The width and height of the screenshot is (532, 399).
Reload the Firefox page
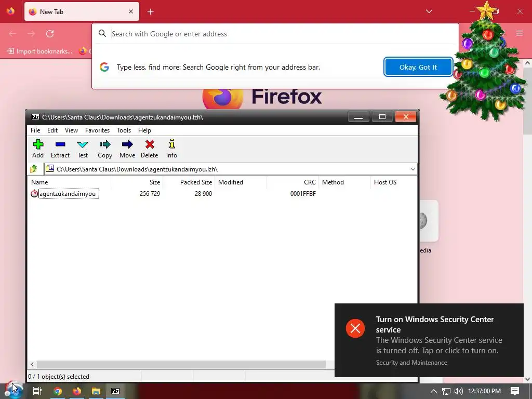tap(50, 34)
